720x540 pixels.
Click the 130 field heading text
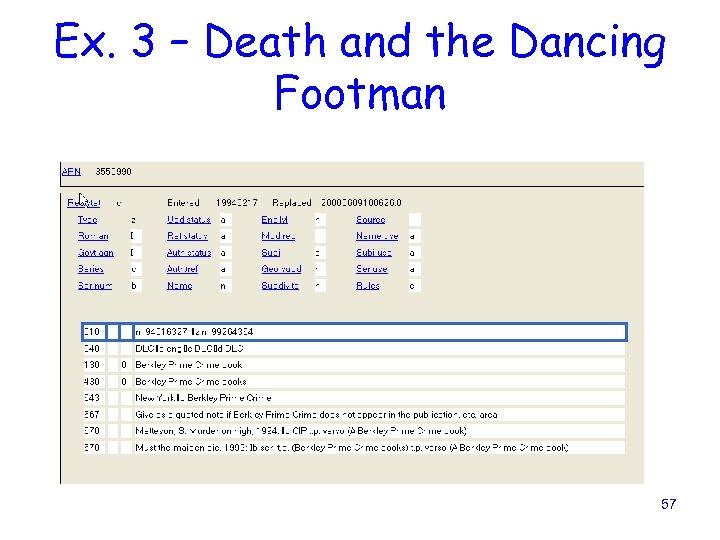coord(379,365)
